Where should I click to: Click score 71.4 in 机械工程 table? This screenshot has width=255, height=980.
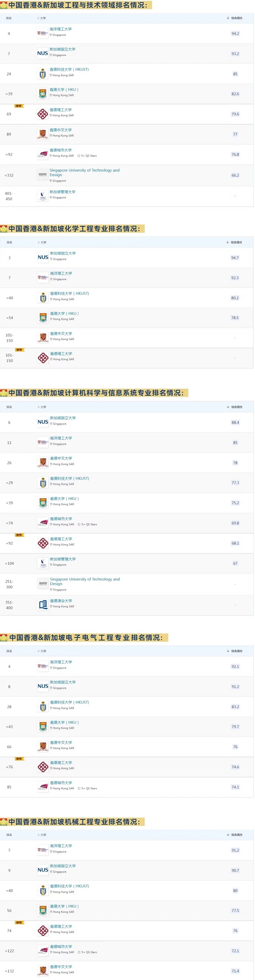pos(235,971)
